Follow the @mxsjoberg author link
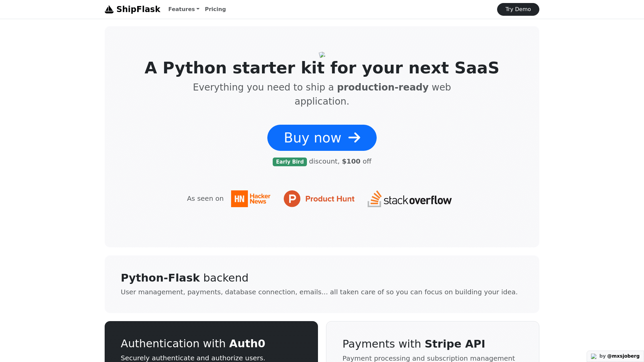 [x=623, y=356]
